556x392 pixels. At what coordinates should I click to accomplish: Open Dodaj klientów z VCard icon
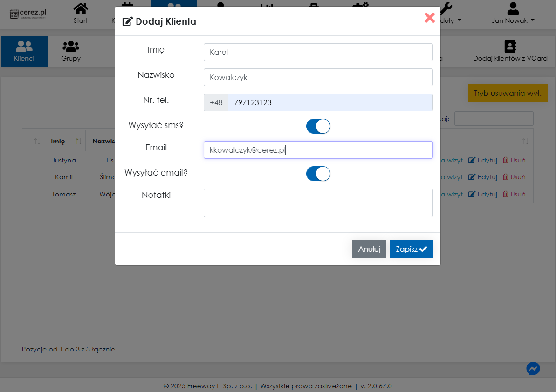tap(510, 46)
